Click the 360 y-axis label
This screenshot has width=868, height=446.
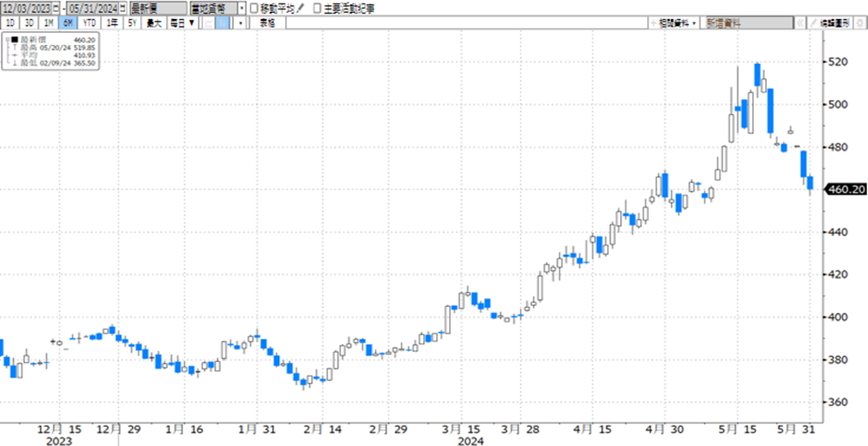(x=838, y=402)
